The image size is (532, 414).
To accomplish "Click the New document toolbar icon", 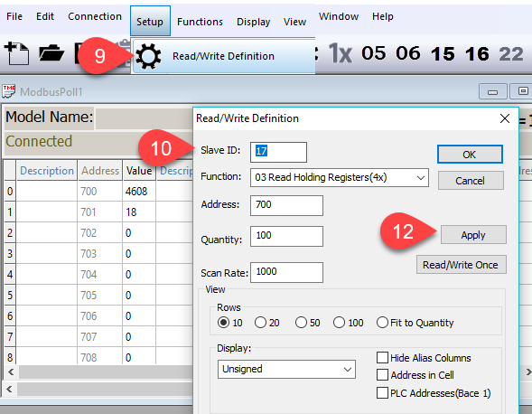I will click(16, 53).
